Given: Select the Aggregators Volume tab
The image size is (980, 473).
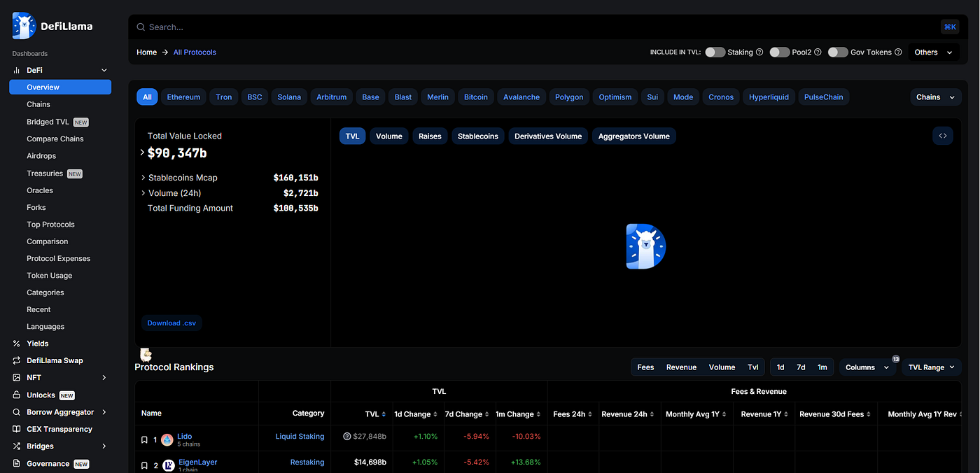Looking at the screenshot, I should (634, 136).
